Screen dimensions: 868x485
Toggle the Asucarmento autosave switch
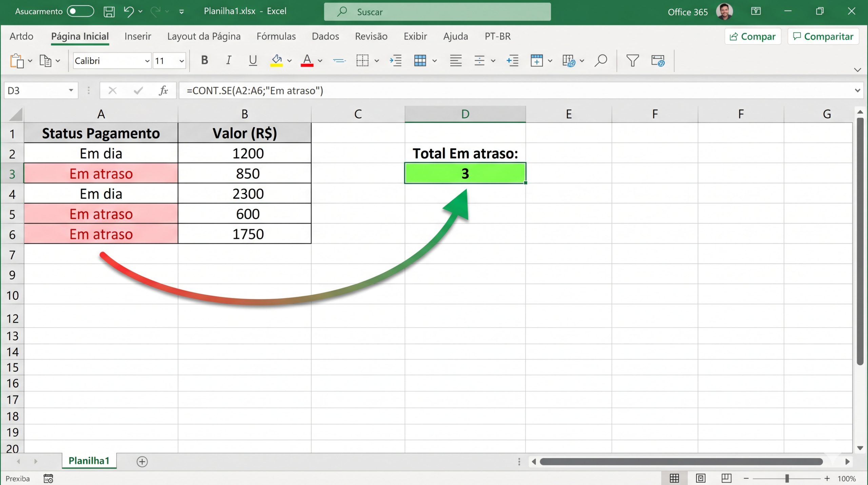80,11
